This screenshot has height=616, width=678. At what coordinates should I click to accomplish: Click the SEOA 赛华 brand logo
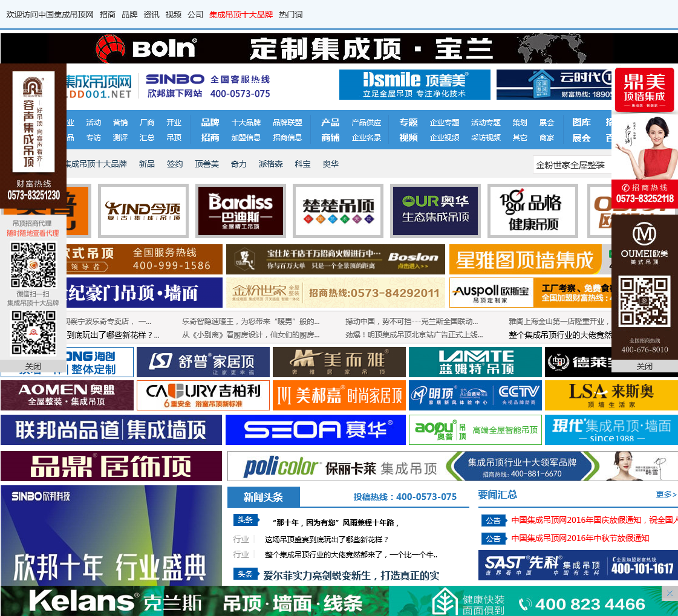coord(316,430)
